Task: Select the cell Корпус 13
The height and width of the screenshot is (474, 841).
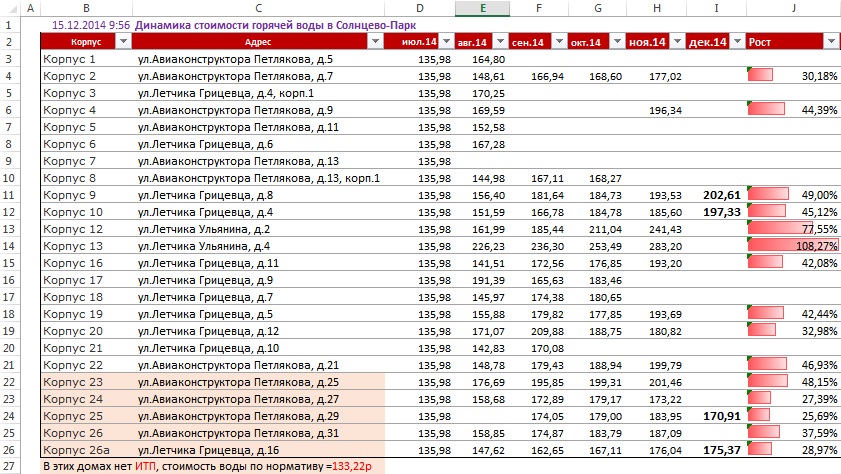Action: click(86, 246)
